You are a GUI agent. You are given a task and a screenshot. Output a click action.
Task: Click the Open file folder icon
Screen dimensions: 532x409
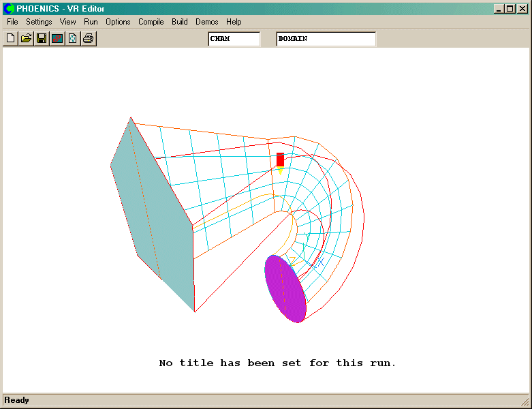pos(26,38)
